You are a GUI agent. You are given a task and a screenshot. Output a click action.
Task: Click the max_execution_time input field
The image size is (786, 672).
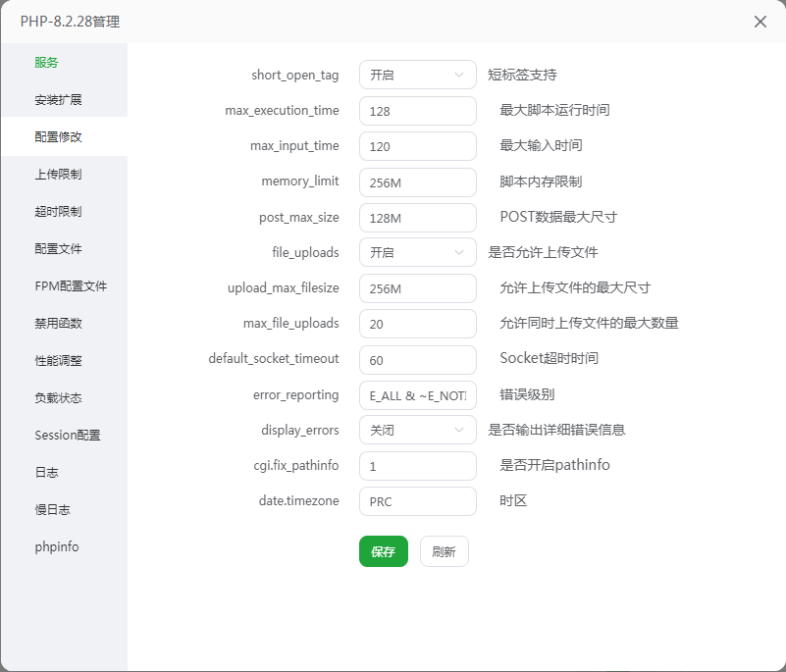[417, 111]
